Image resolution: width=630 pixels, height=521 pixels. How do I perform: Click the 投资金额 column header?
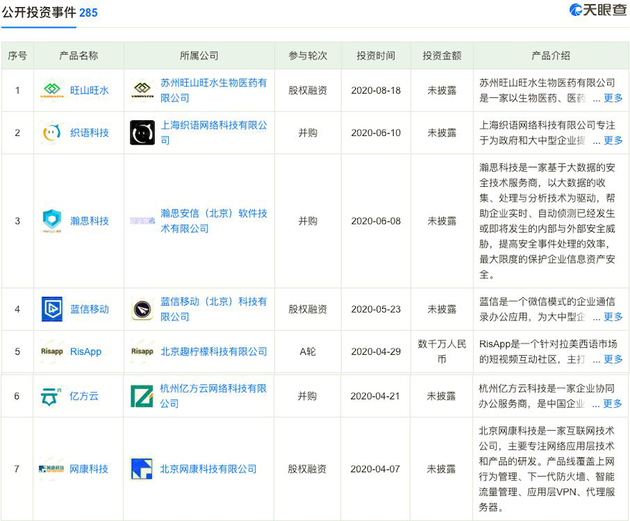[442, 55]
